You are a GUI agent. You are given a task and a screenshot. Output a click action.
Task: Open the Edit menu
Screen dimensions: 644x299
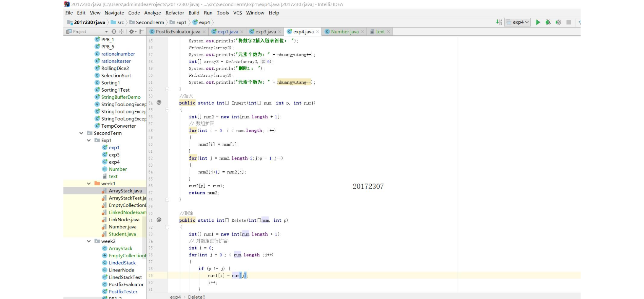click(x=81, y=13)
